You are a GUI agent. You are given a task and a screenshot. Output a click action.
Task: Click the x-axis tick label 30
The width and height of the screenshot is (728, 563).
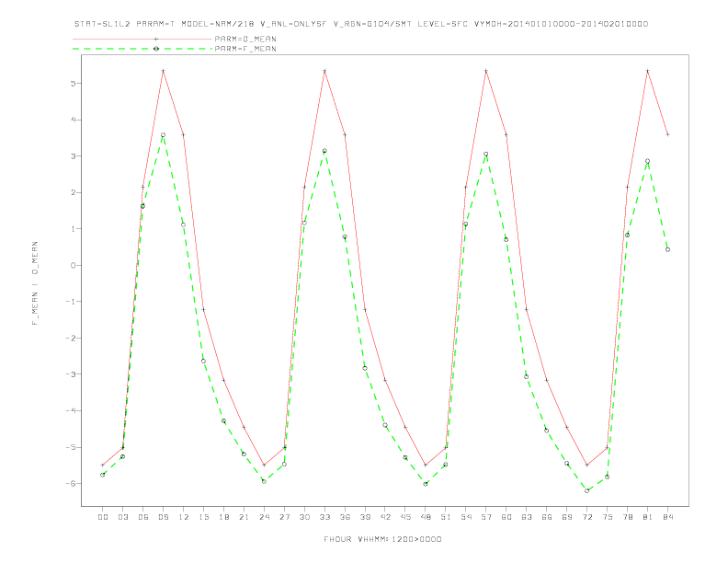[304, 517]
